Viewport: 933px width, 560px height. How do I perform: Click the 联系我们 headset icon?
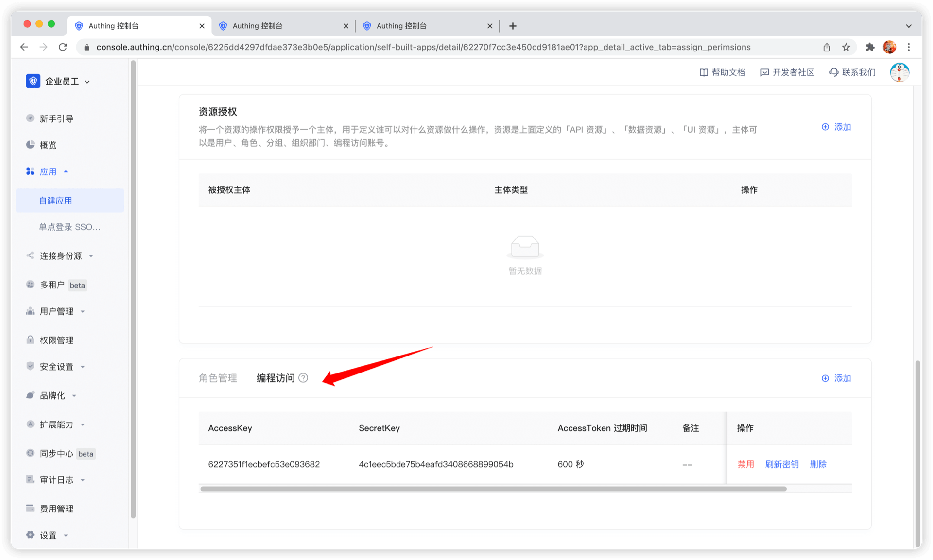(x=834, y=72)
